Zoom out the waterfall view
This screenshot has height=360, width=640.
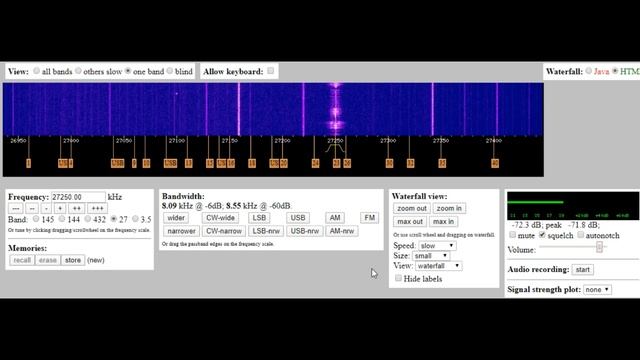412,209
